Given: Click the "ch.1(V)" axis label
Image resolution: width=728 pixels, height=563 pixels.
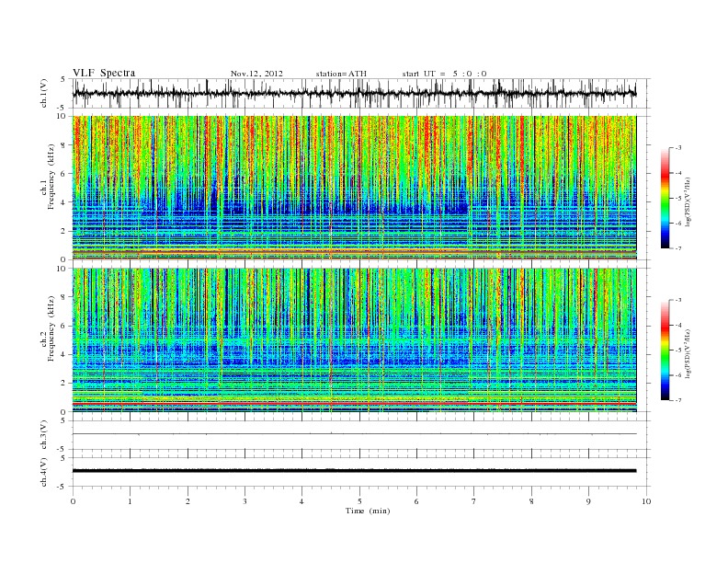Looking at the screenshot, I should pyautogui.click(x=44, y=93).
